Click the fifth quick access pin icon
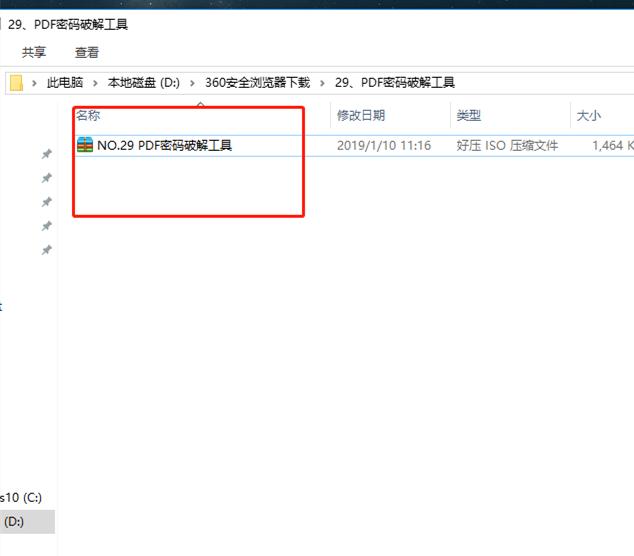 pyautogui.click(x=47, y=250)
